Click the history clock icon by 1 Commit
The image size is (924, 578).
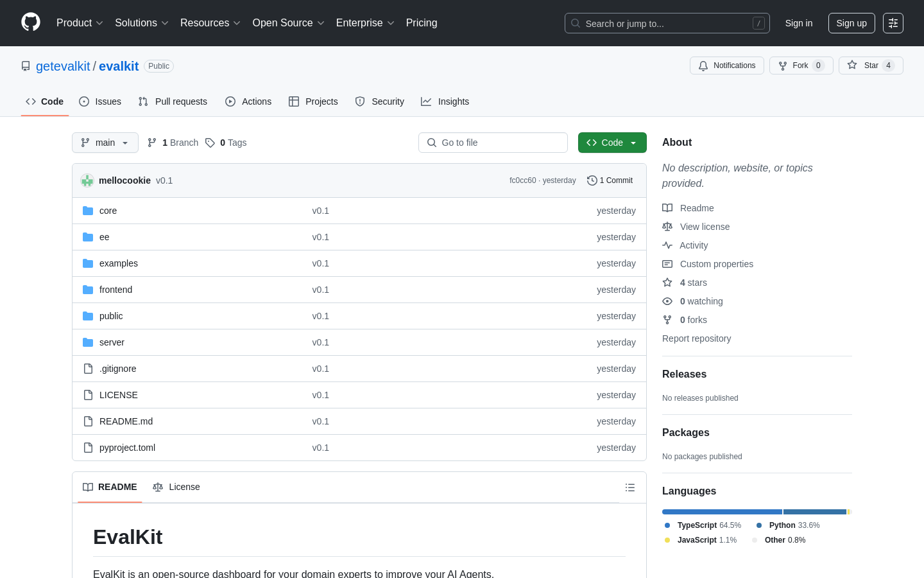click(592, 180)
